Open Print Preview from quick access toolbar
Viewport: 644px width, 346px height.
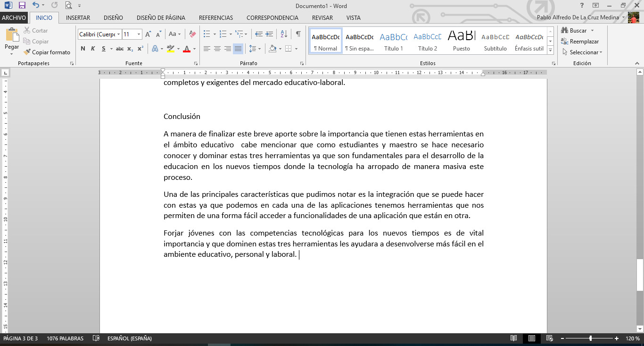coord(69,6)
